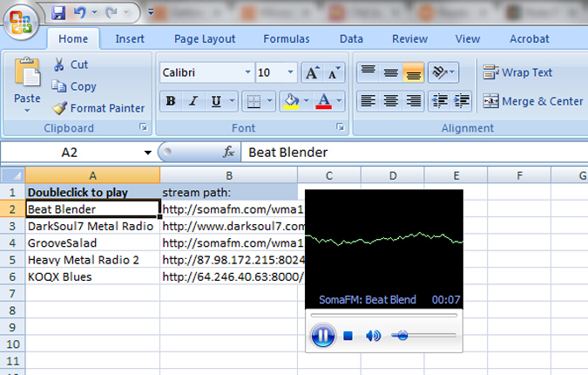Open the Formulas ribbon tab
Image resolution: width=588 pixels, height=375 pixels.
(x=286, y=38)
